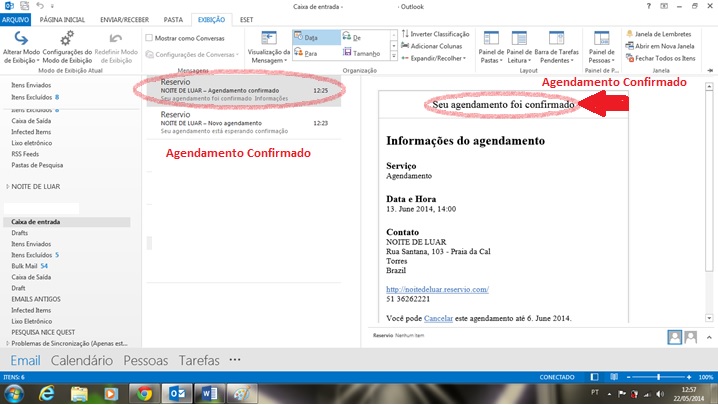The image size is (718, 405).
Task: Open Google Chrome from the taskbar
Action: (143, 392)
